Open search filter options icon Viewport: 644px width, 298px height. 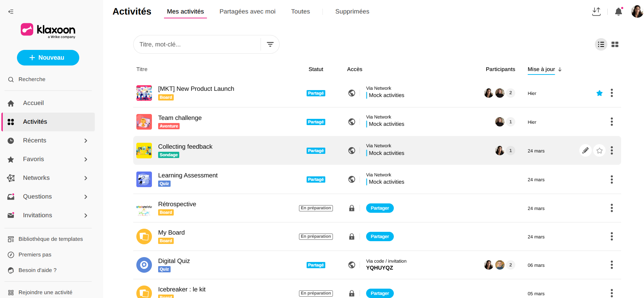270,44
